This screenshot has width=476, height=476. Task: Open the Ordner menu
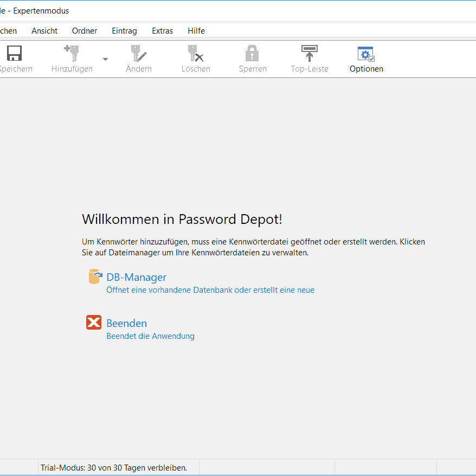coord(85,31)
